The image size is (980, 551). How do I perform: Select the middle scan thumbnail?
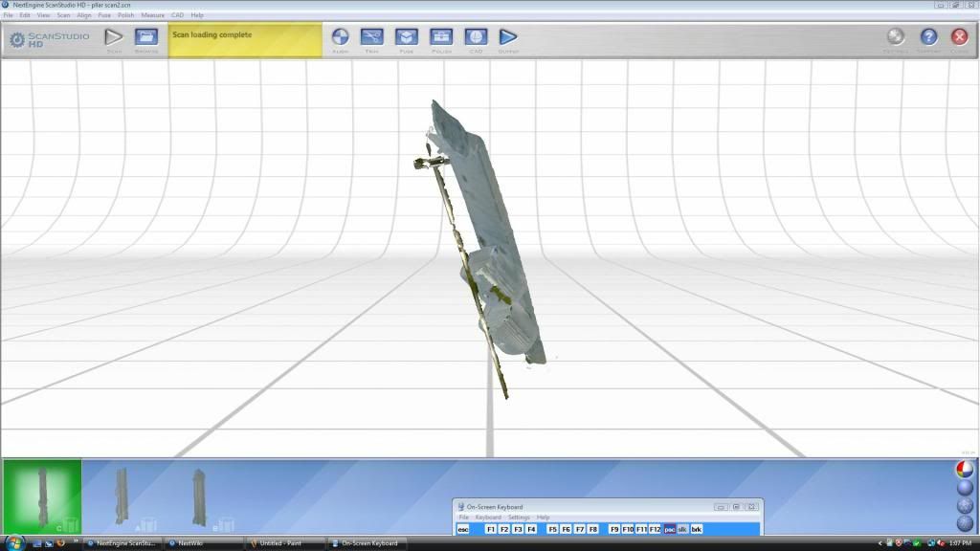click(122, 496)
